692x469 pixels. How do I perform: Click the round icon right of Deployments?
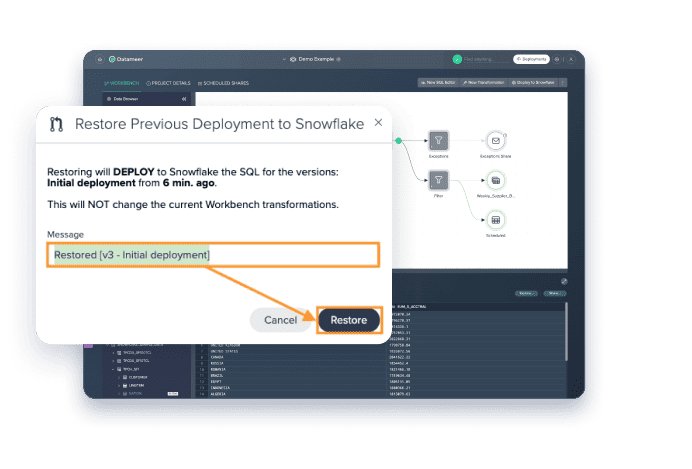[x=557, y=59]
